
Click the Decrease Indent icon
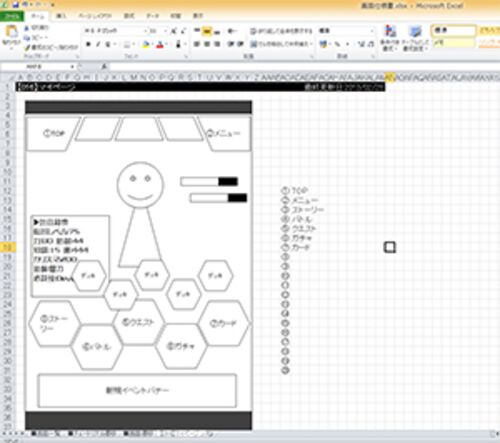231,44
